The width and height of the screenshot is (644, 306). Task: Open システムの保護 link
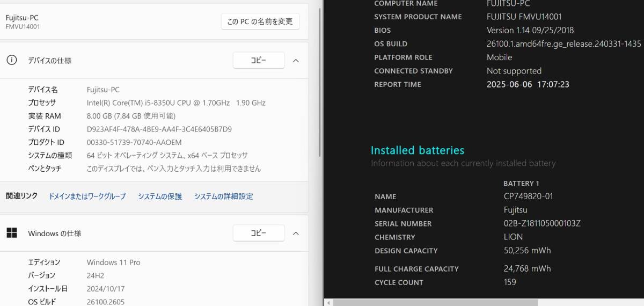(x=160, y=196)
